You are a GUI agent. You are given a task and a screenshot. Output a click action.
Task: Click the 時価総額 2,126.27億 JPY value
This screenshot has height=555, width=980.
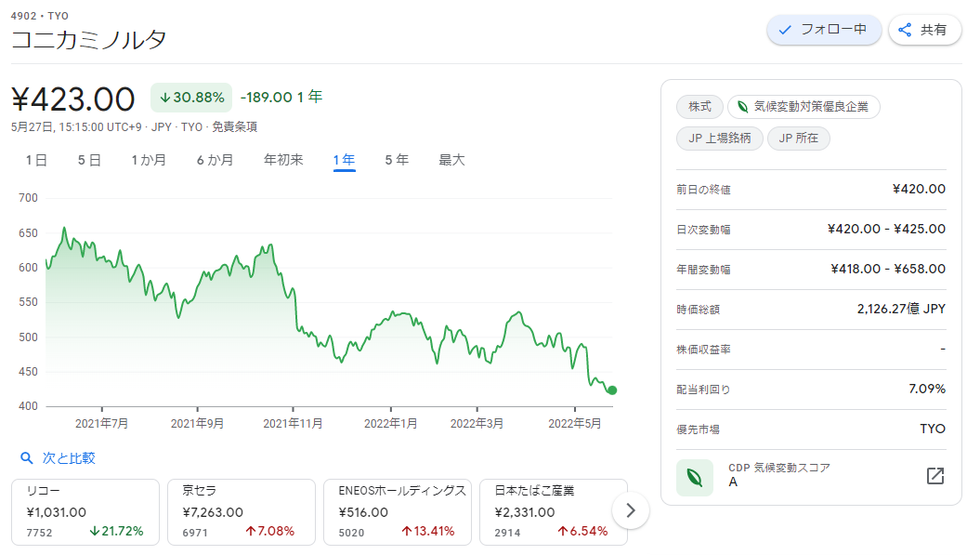(x=901, y=309)
